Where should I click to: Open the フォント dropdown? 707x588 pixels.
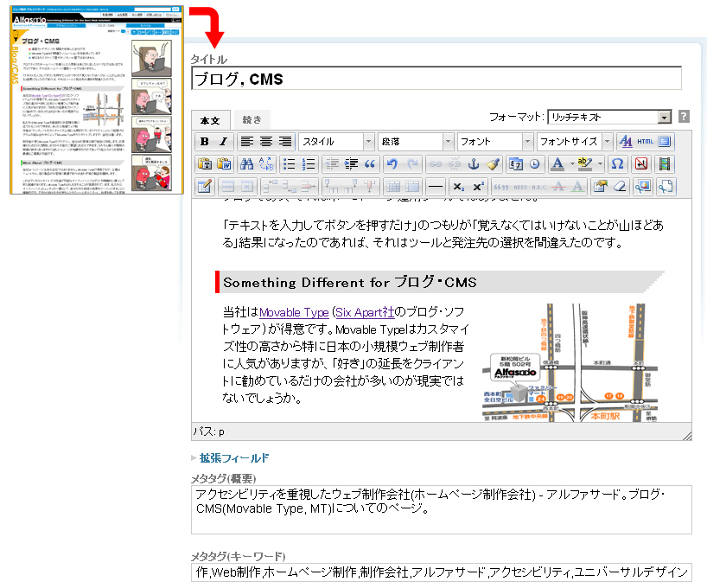click(495, 142)
